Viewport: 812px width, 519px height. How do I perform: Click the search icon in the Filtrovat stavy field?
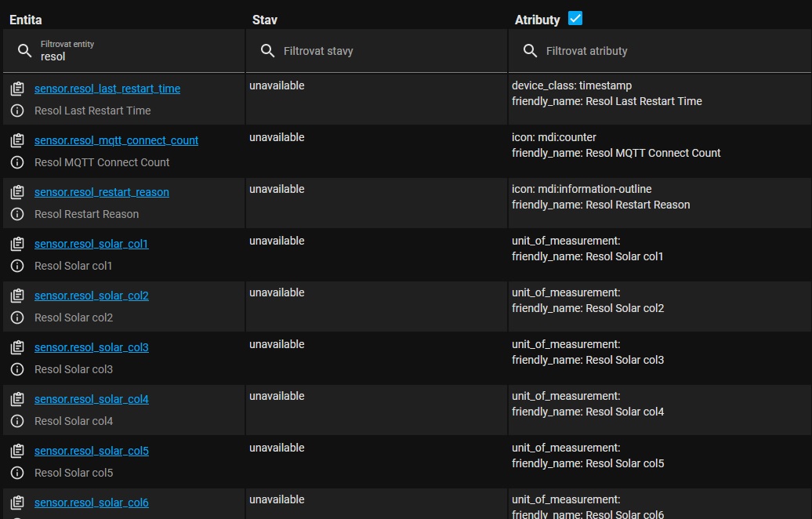pos(267,50)
